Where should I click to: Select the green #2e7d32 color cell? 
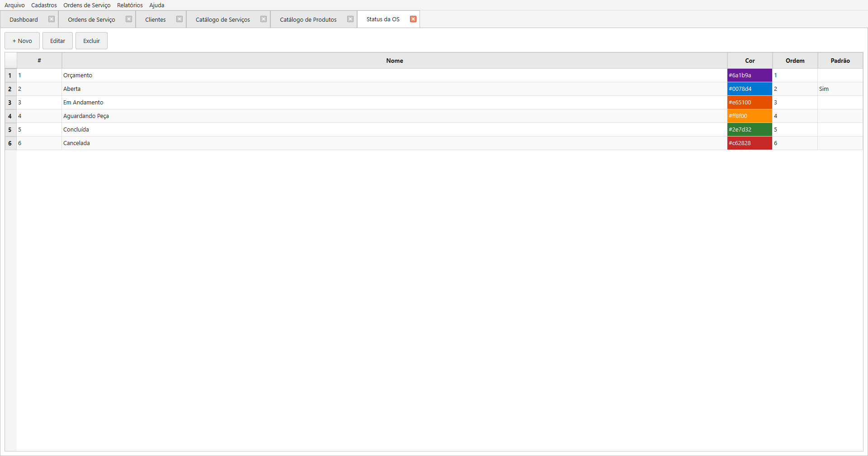pos(750,130)
